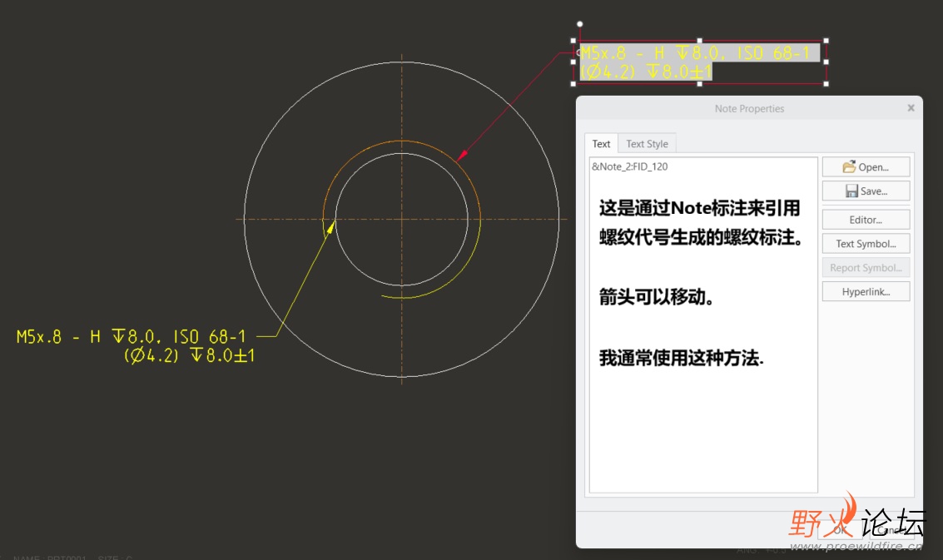Select the yellow M5x.8 note at left
Screen dimensions: 943x560
(136, 346)
